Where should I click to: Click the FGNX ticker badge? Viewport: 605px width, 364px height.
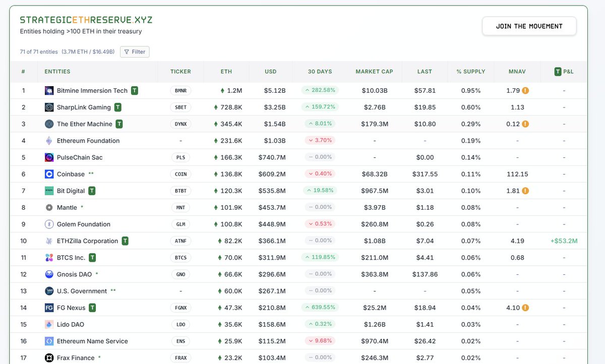click(180, 308)
